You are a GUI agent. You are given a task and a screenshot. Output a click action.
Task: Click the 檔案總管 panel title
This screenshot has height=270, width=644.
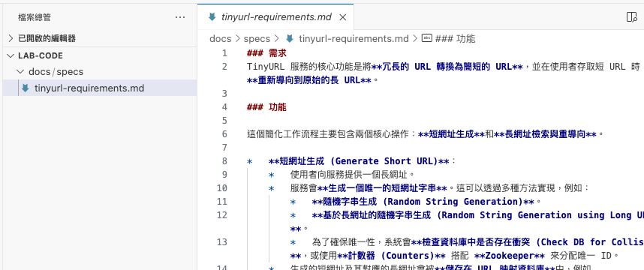35,17
